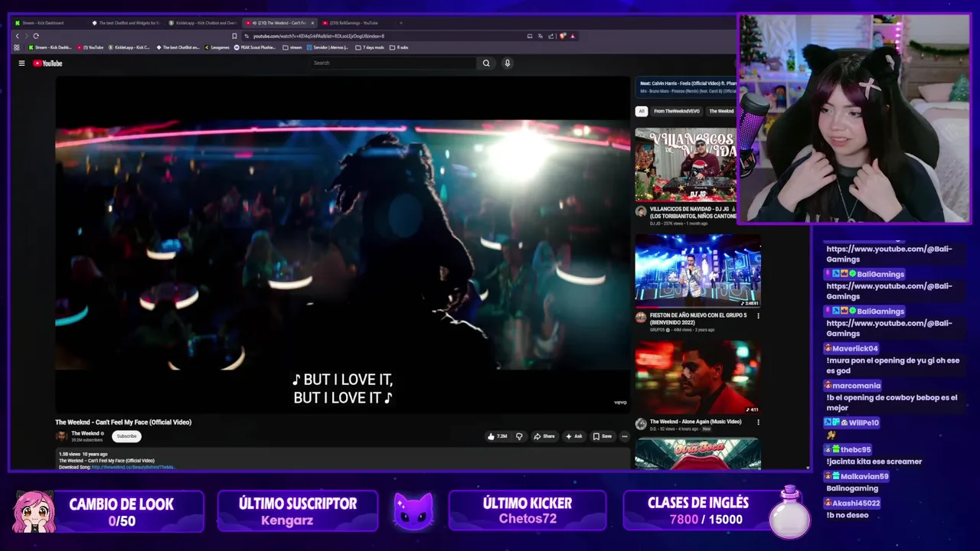Dislike the video with thumbs down
The height and width of the screenshot is (551, 980).
[x=519, y=436]
